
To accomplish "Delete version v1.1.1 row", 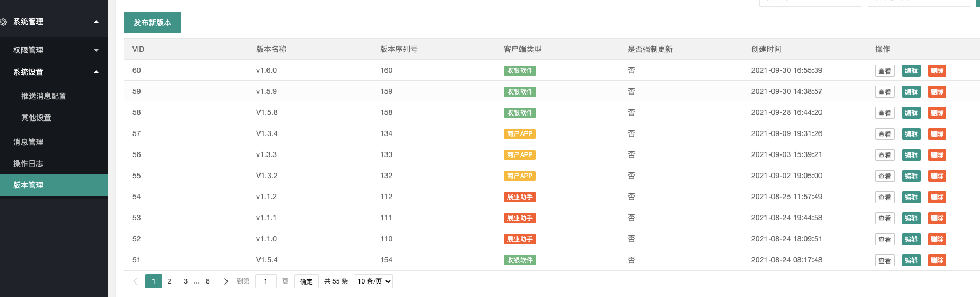I will pyautogui.click(x=937, y=218).
